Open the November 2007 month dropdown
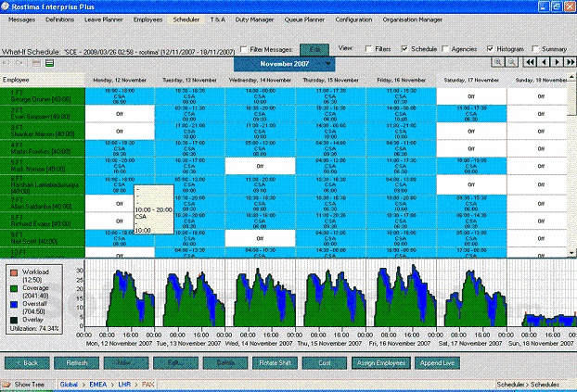Image resolution: width=577 pixels, height=392 pixels. click(x=329, y=64)
